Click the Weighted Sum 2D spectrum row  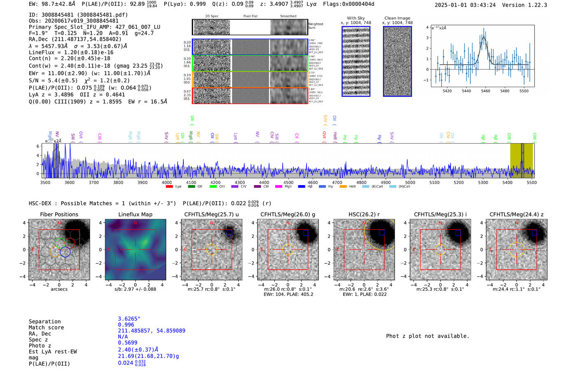(x=250, y=27)
